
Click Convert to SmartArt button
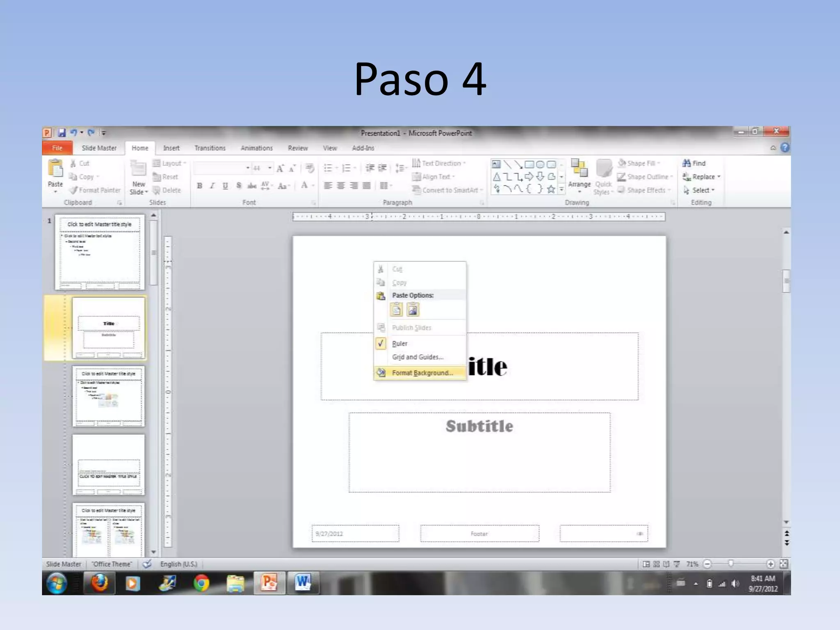click(447, 190)
